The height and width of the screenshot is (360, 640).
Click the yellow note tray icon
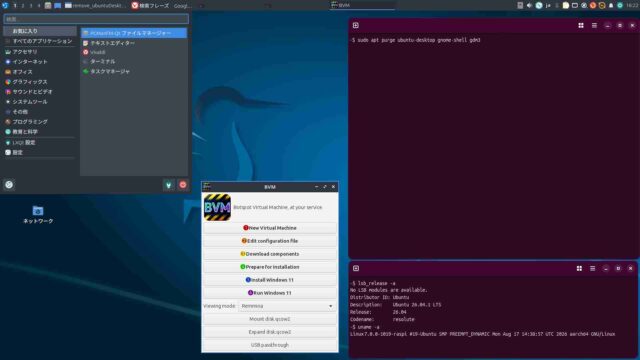566,5
